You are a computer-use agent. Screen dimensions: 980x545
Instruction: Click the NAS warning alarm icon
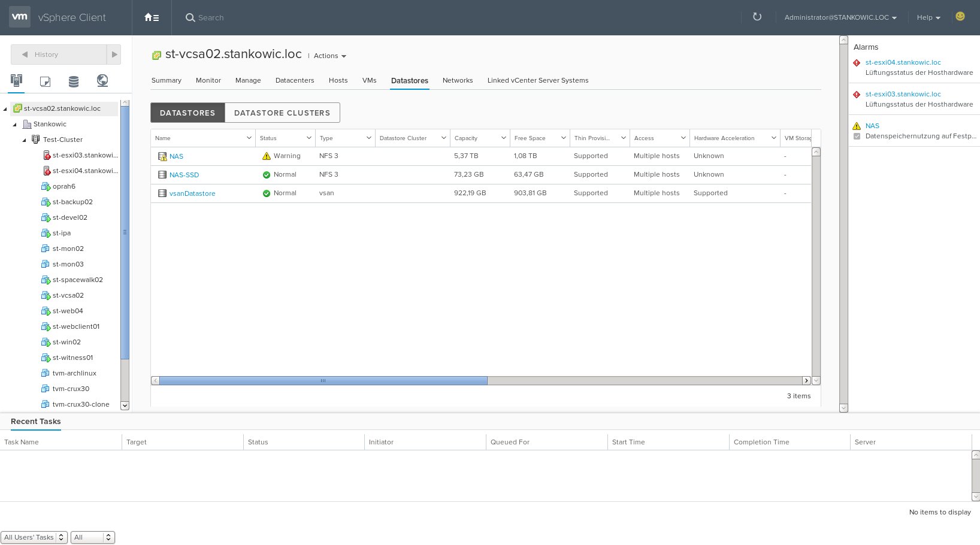857,126
